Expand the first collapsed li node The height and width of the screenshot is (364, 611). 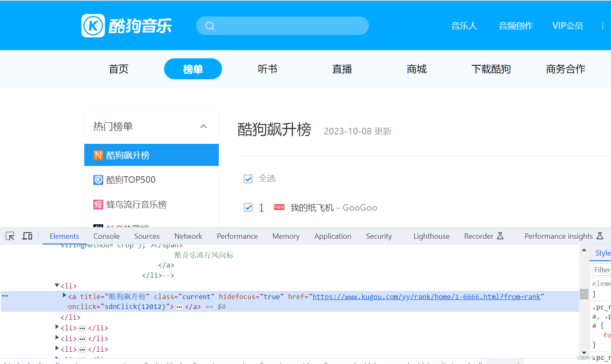[57, 327]
